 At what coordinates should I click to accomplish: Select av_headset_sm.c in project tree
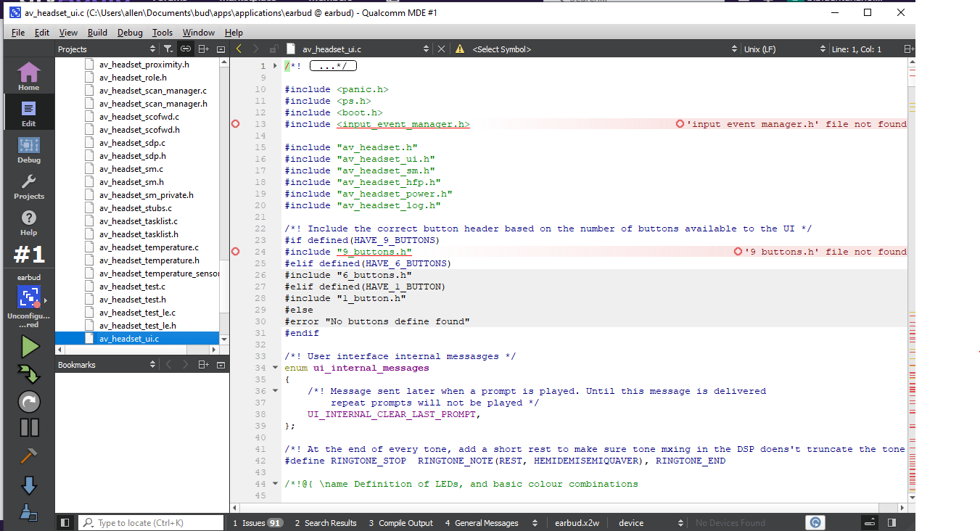131,169
